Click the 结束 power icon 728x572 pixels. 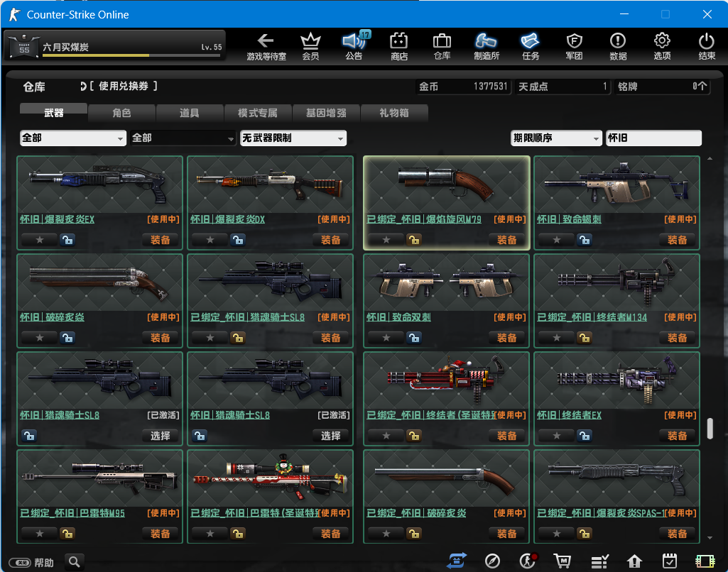(x=707, y=46)
